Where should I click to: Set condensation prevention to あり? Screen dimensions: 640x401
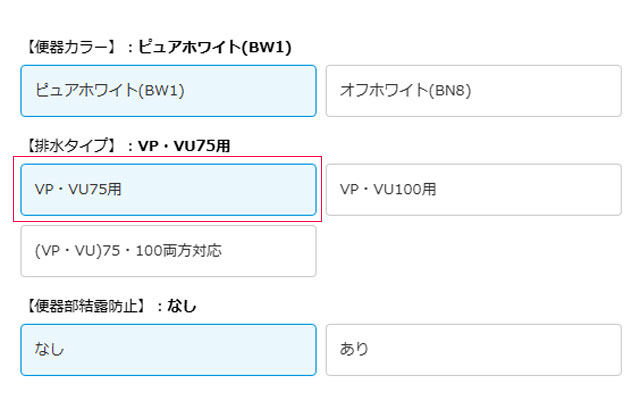click(473, 349)
